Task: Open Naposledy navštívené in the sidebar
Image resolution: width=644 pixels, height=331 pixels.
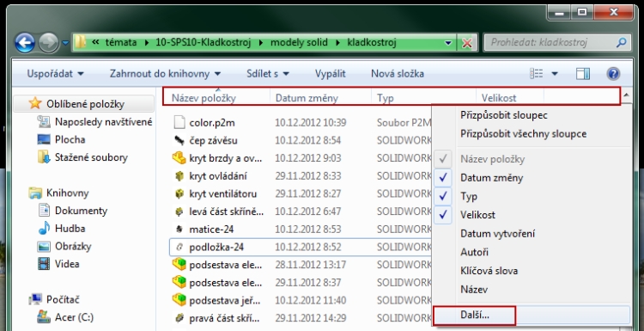Action: tap(94, 122)
